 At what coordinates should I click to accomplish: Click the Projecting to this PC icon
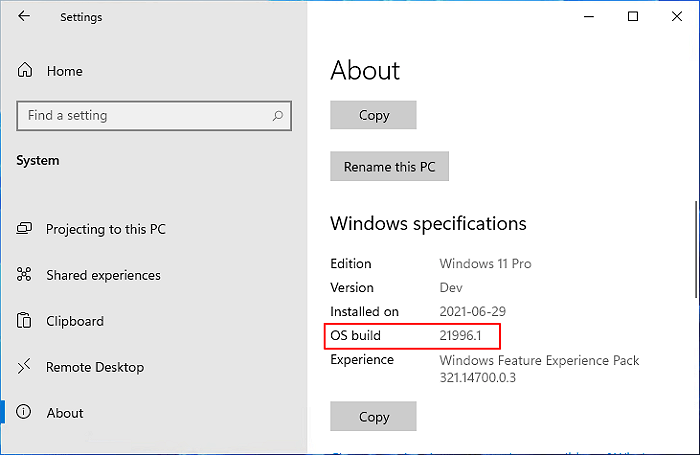tap(26, 229)
